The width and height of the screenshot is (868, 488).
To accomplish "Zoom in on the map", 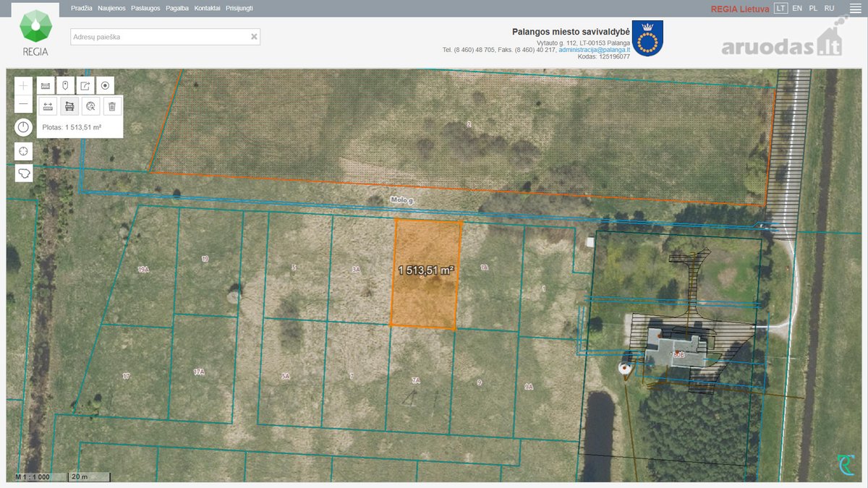I will click(x=24, y=85).
